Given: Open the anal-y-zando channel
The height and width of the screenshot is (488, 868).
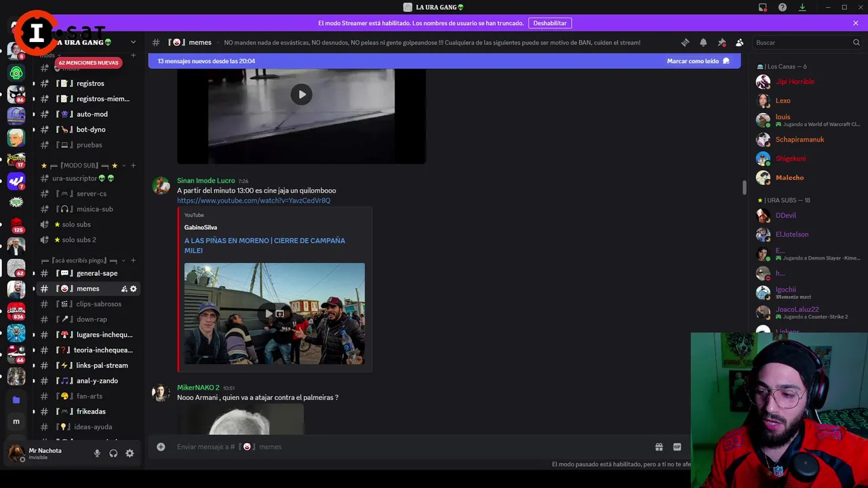Looking at the screenshot, I should click(x=88, y=381).
